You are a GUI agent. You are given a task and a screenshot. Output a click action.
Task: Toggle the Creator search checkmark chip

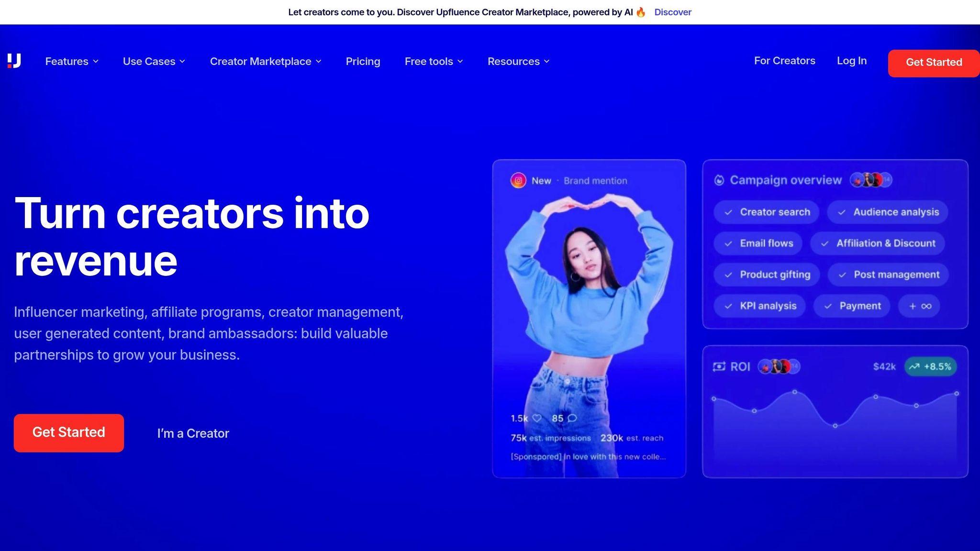pyautogui.click(x=766, y=212)
